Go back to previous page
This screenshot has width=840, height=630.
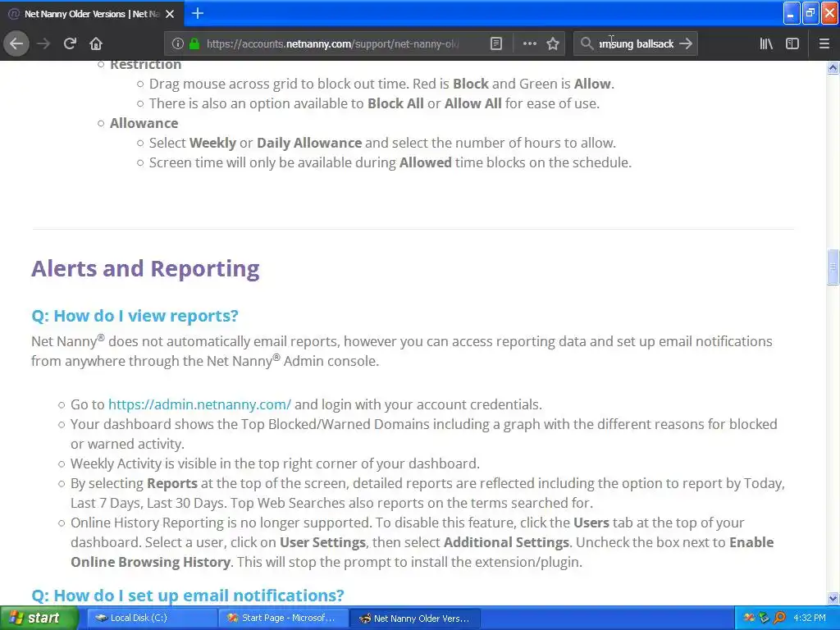click(16, 43)
